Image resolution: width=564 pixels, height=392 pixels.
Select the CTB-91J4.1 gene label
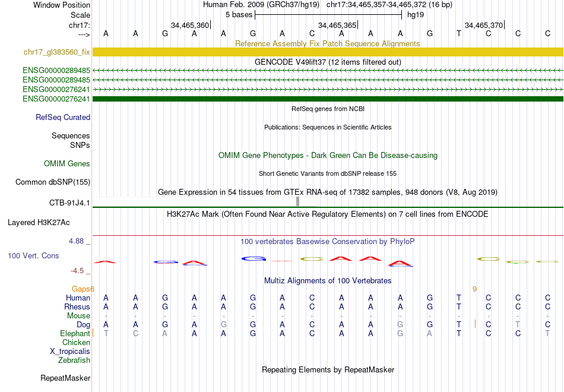[69, 203]
